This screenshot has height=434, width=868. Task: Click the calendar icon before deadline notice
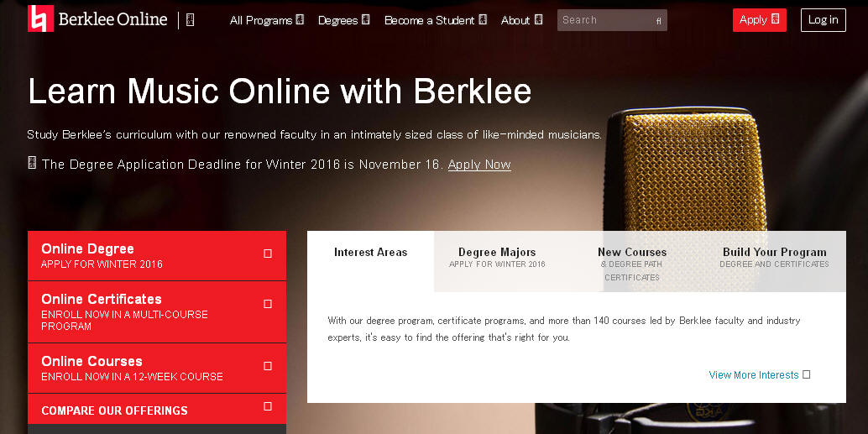[x=32, y=163]
